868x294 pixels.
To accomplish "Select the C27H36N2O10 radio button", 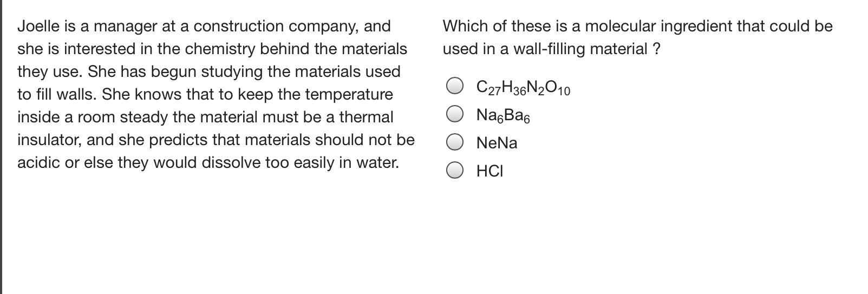I will click(x=455, y=86).
